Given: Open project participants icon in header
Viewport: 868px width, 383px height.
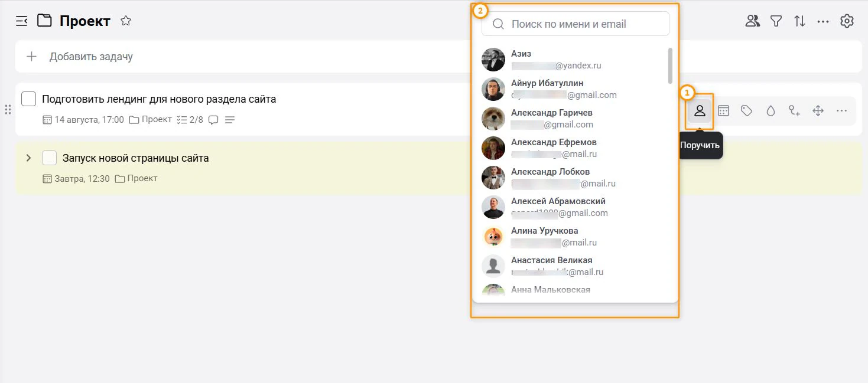Looking at the screenshot, I should coord(752,21).
